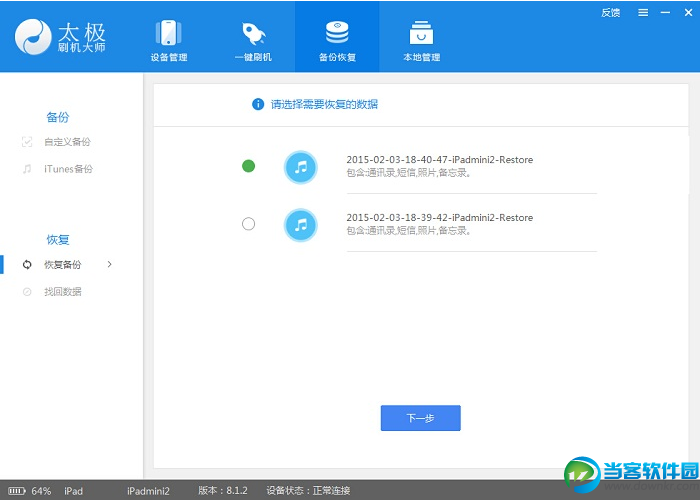Select the 18-40-47 backup radio button
700x500 pixels.
pyautogui.click(x=248, y=166)
